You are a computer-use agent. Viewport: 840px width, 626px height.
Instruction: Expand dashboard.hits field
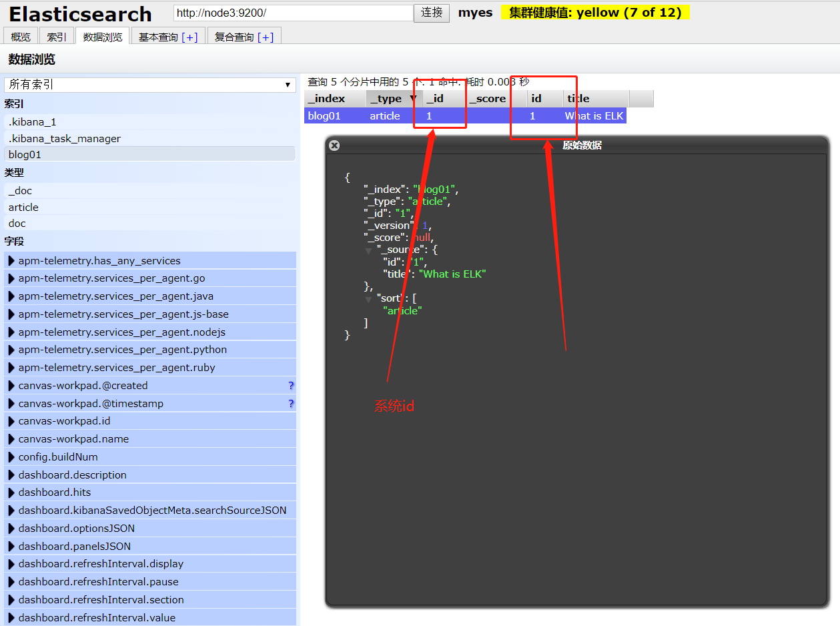click(x=150, y=493)
